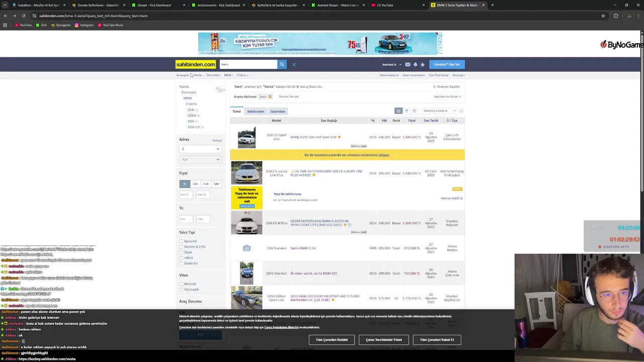Check the Elektrikli fuel checkbox

point(181,263)
